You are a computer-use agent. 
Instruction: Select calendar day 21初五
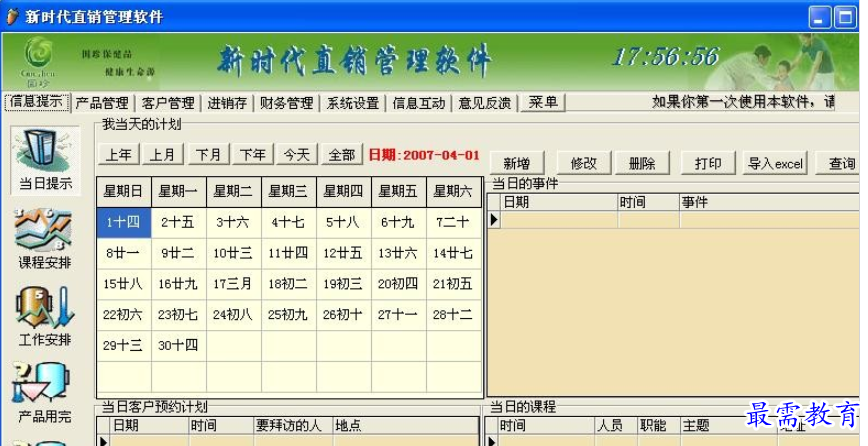tap(453, 284)
